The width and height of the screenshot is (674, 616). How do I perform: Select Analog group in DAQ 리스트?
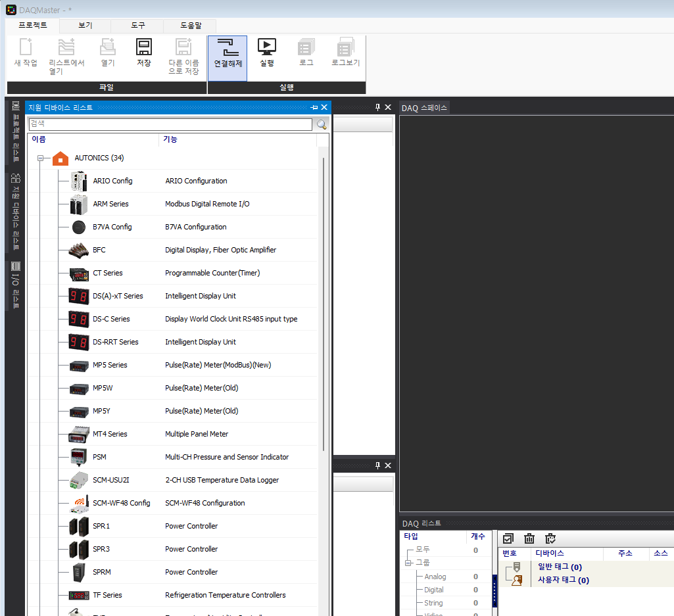(435, 577)
